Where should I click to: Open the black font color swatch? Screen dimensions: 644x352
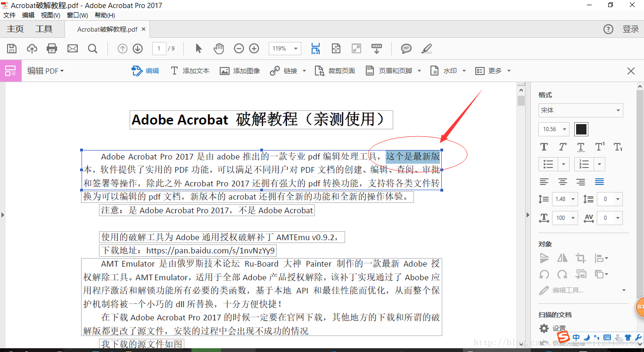pos(581,129)
